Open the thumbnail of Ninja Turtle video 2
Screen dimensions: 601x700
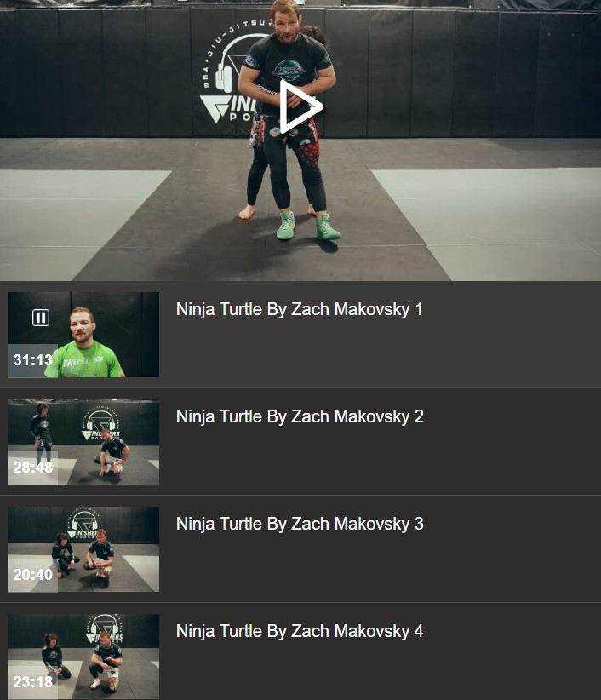click(x=83, y=442)
